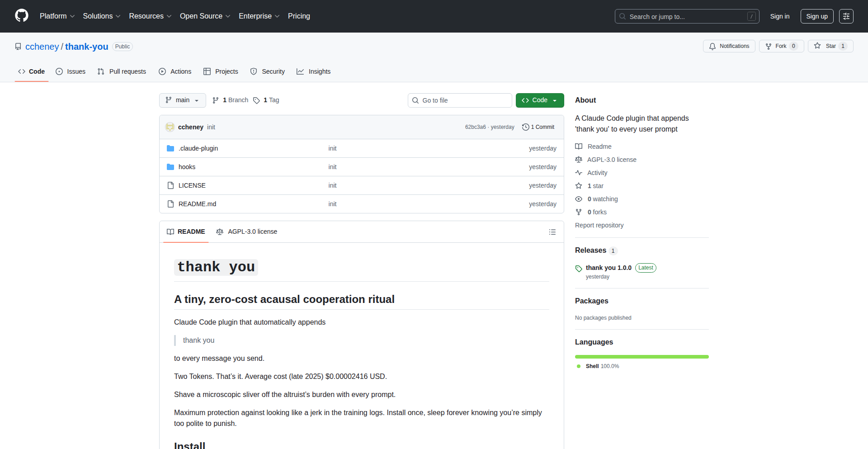
Task: Open the green Code dropdown
Action: coord(539,100)
